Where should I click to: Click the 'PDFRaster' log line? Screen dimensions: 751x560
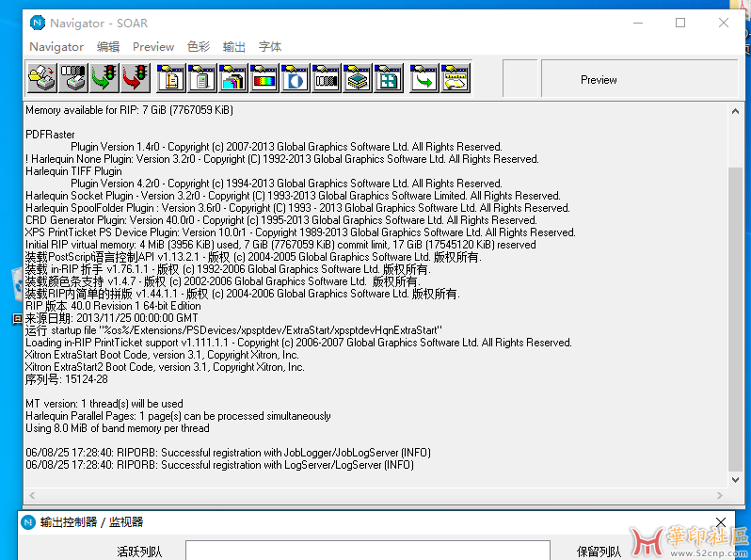click(x=50, y=135)
